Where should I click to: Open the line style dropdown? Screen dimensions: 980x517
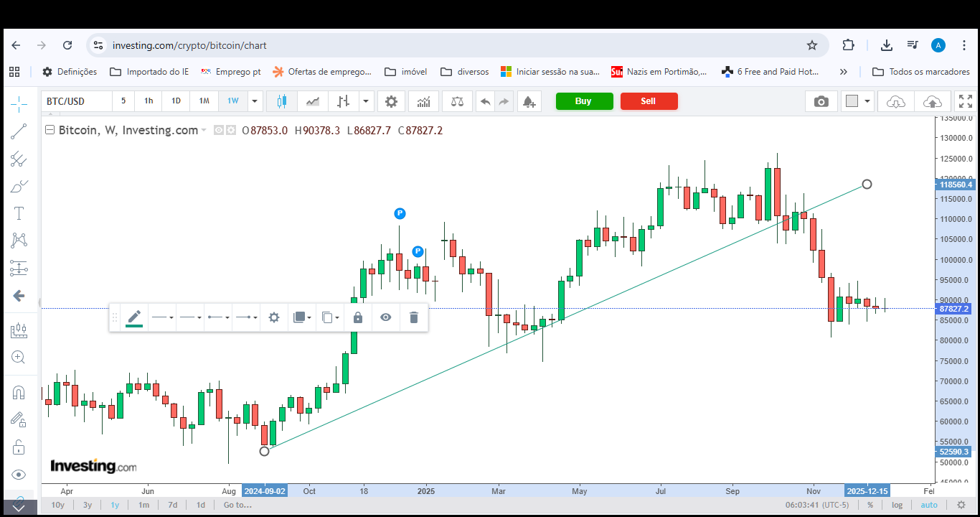[190, 317]
